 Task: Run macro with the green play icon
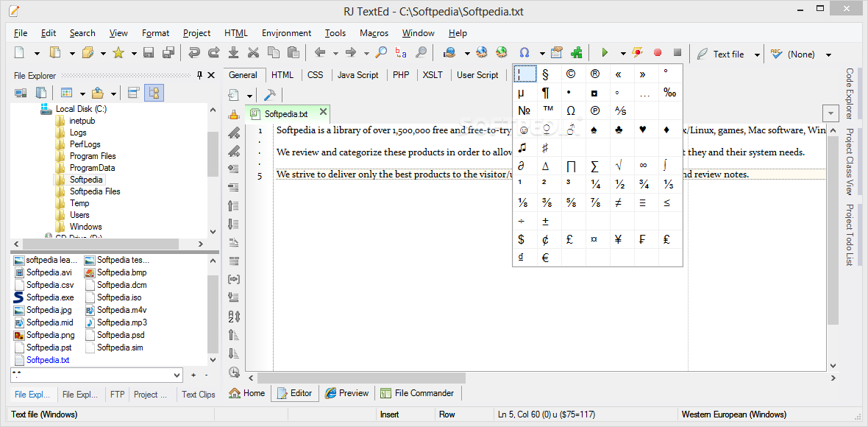tap(605, 53)
